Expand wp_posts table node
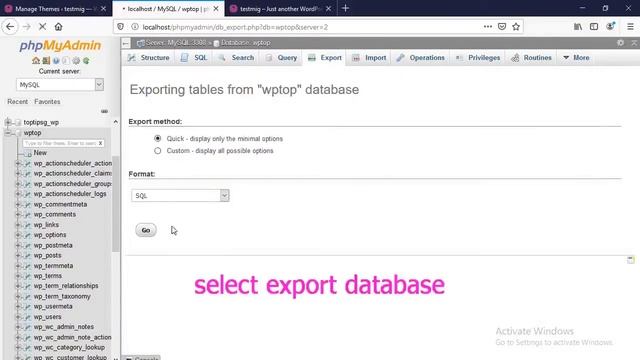Image resolution: width=640 pixels, height=360 pixels. coord(18,256)
